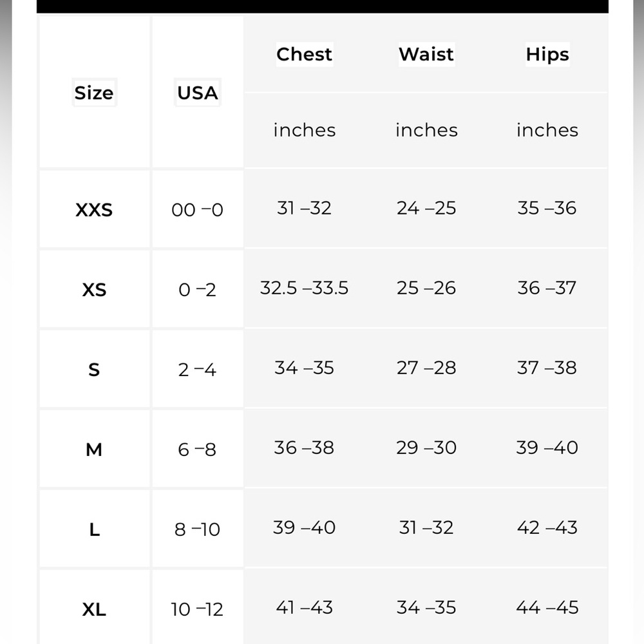Click USA size 8–10 cell
The image size is (644, 644).
198,529
